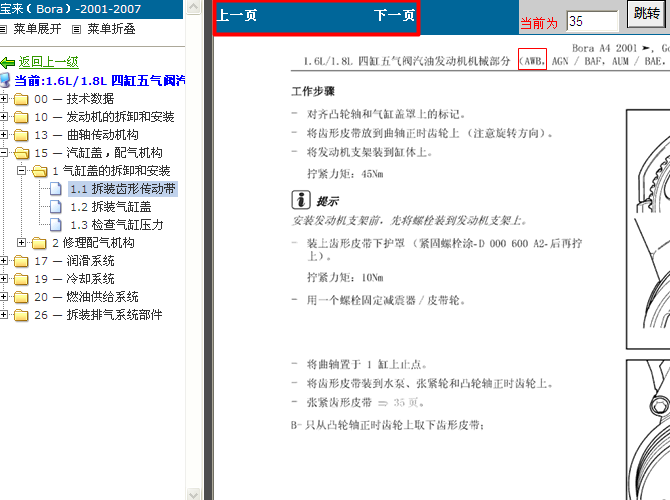
Task: Expand the 20 燃油供给系统 node
Action: (x=3, y=297)
